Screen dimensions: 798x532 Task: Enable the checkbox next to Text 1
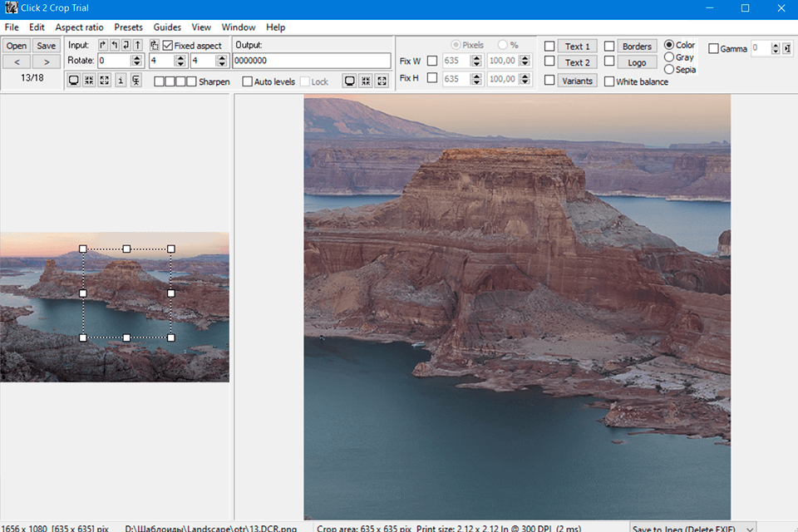(549, 47)
